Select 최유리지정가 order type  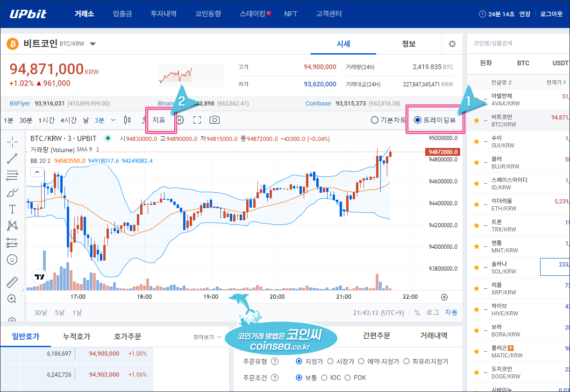(406, 361)
